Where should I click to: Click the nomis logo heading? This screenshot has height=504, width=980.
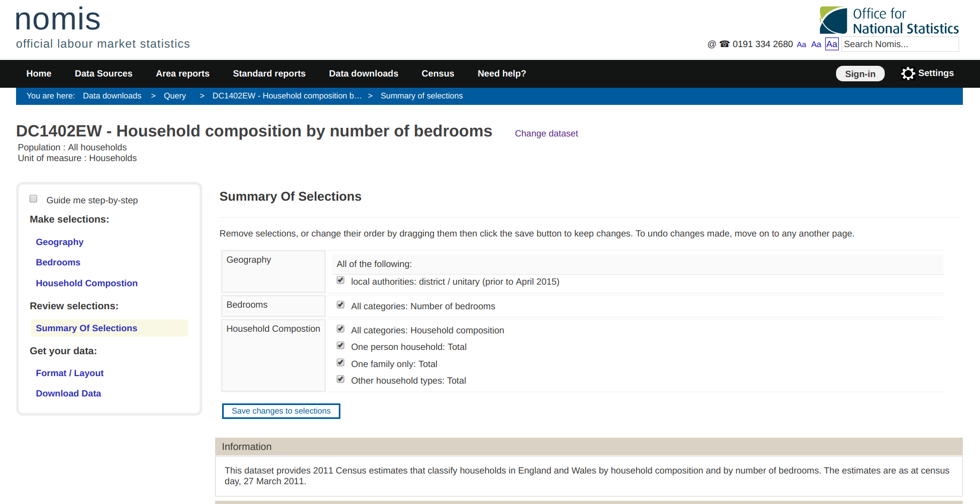58,20
